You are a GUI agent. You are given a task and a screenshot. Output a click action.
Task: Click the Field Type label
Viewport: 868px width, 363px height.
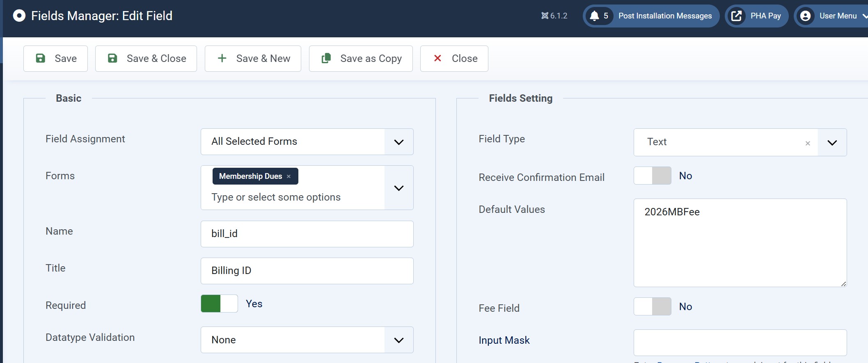pos(502,139)
